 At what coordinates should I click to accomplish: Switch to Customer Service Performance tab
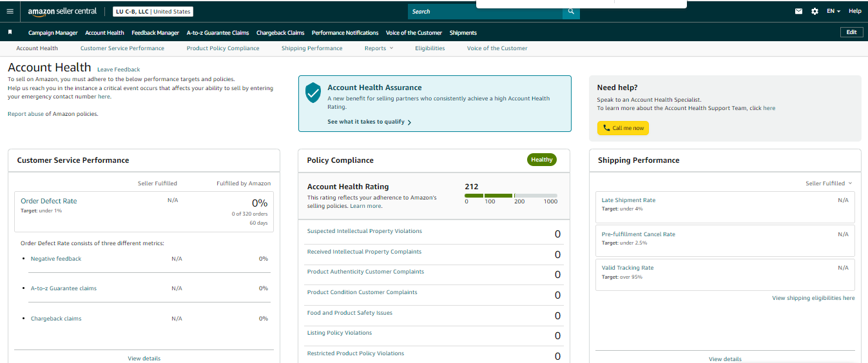coord(122,48)
